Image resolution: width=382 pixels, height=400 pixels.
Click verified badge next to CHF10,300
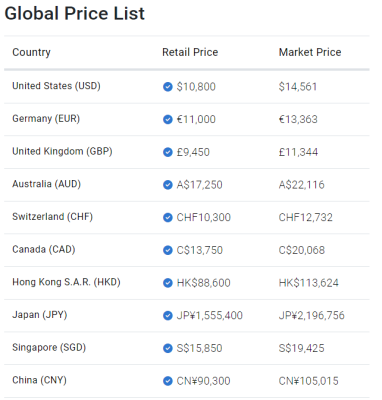[168, 217]
